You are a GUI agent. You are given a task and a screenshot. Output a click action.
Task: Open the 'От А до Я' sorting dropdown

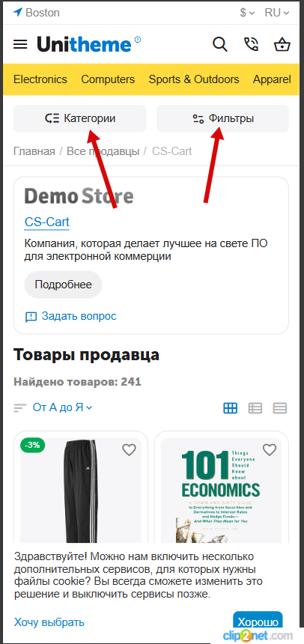(62, 407)
